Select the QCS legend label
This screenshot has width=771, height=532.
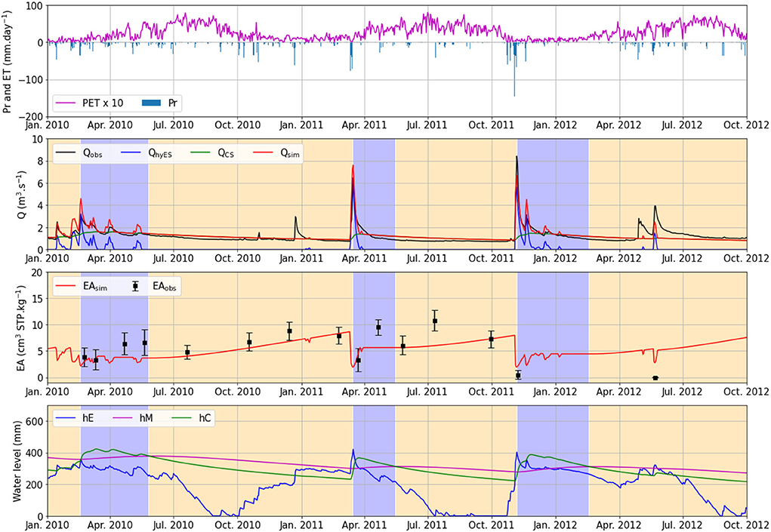pos(226,153)
